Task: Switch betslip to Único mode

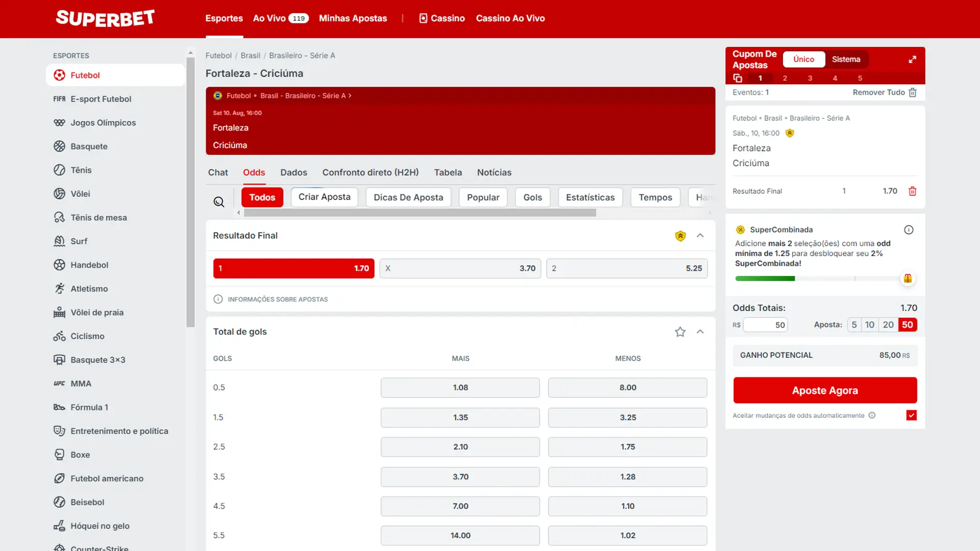Action: 804,59
